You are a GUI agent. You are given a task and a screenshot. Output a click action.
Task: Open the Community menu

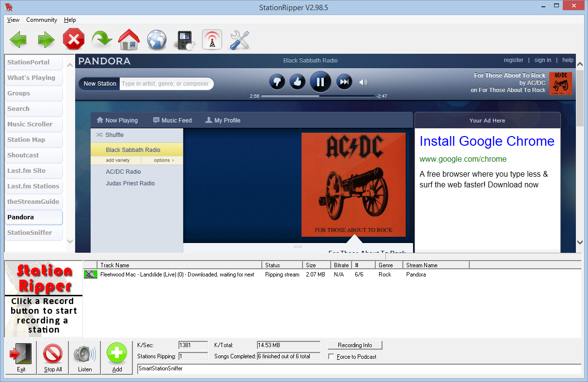coord(42,20)
